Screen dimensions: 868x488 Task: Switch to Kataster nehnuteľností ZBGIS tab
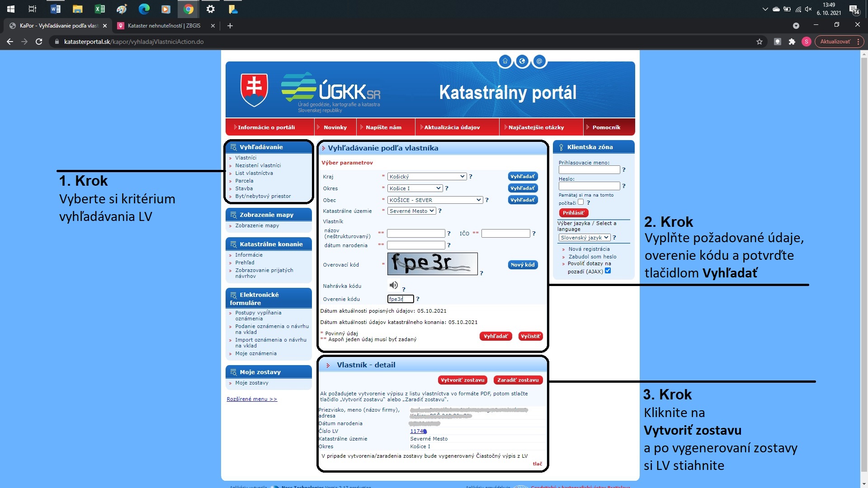[x=164, y=26]
